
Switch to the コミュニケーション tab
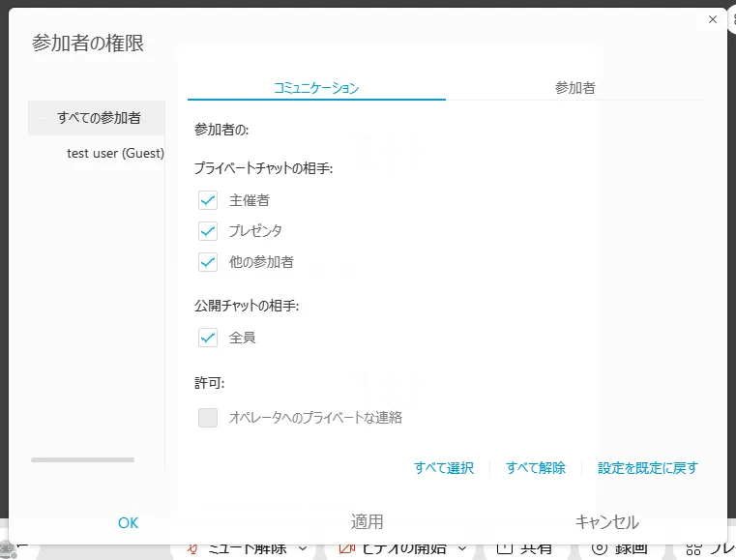click(x=316, y=88)
